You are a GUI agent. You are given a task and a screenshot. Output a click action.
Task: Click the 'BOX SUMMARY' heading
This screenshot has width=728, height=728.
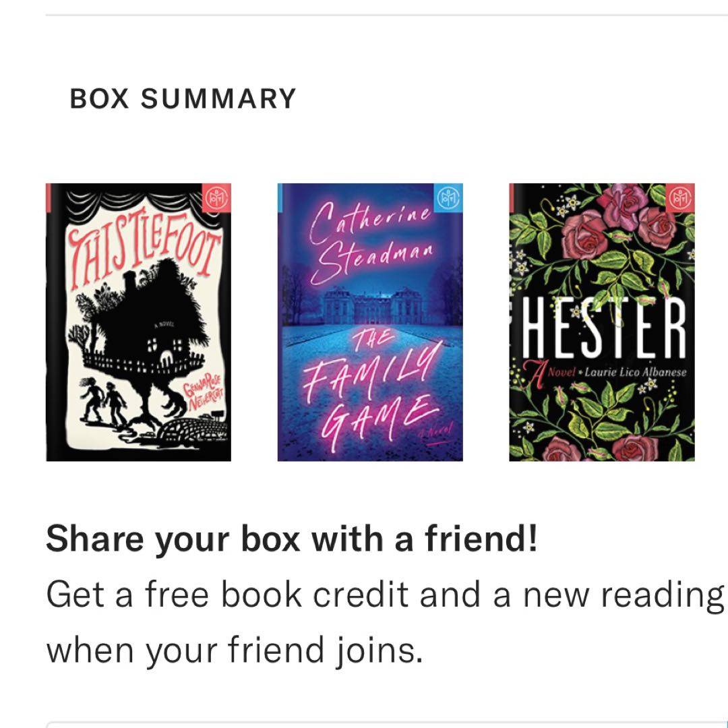click(x=183, y=99)
